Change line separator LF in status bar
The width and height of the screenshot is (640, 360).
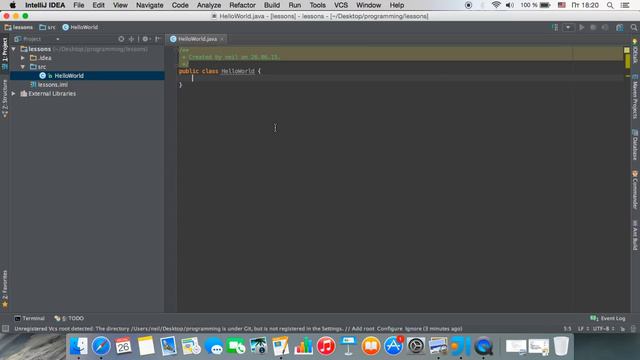click(583, 329)
